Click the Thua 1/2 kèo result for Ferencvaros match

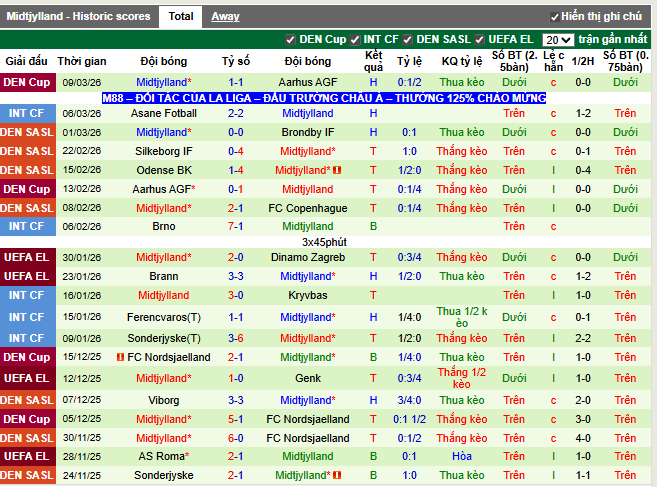(462, 317)
